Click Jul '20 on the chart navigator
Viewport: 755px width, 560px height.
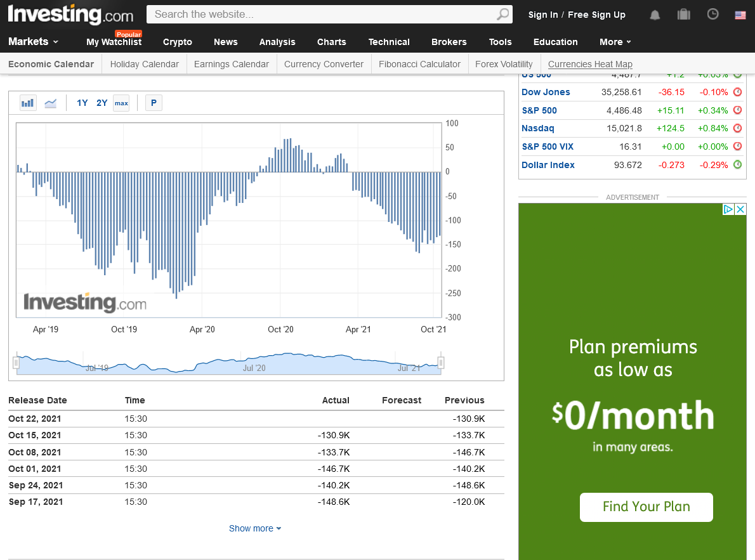coord(254,368)
